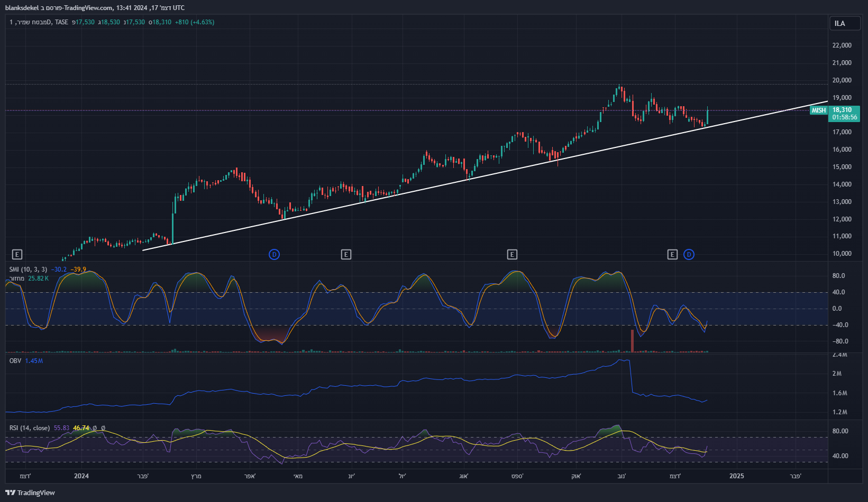Click the נוב' label on the time axis
The height and width of the screenshot is (502, 868).
pyautogui.click(x=622, y=476)
